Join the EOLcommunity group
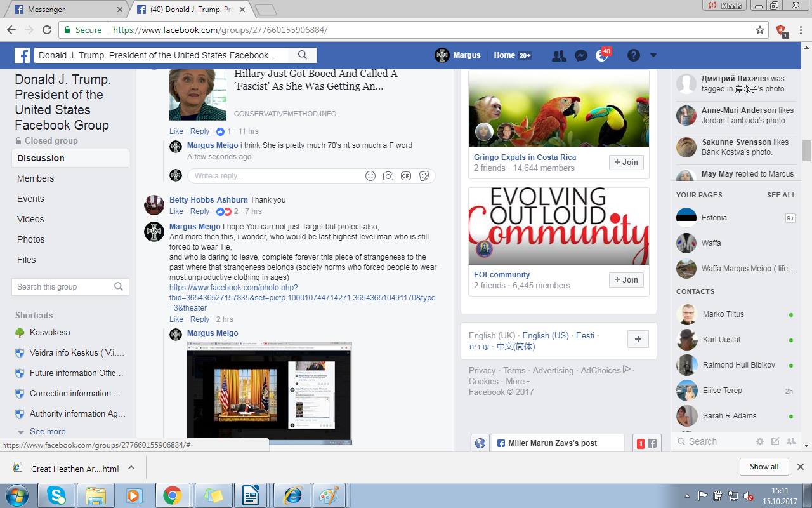 626,280
